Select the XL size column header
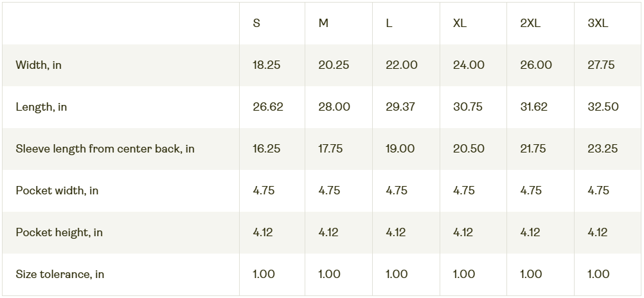The width and height of the screenshot is (644, 298). (x=460, y=23)
